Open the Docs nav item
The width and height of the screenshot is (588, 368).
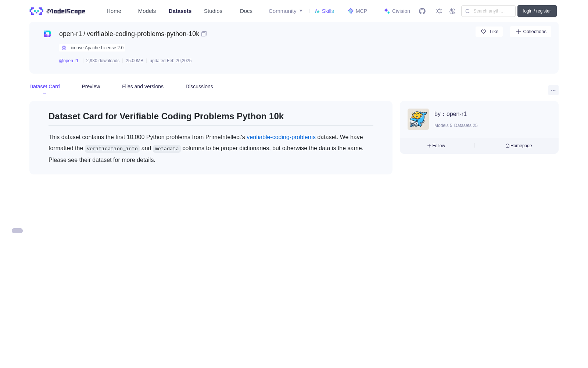pos(246,11)
